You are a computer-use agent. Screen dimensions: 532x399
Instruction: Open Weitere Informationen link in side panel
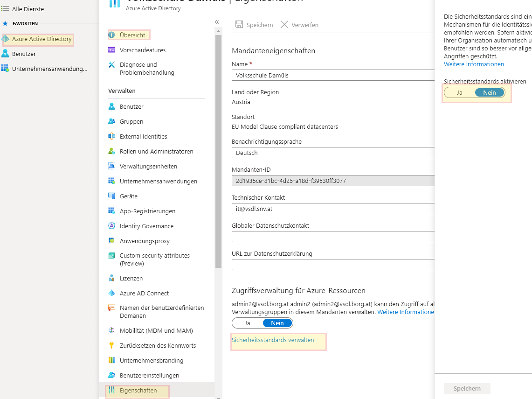474,64
